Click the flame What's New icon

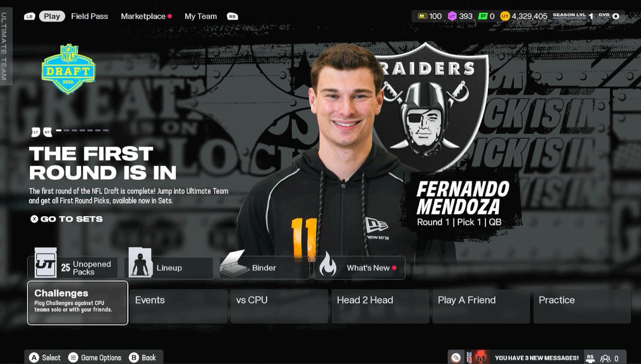coord(328,264)
